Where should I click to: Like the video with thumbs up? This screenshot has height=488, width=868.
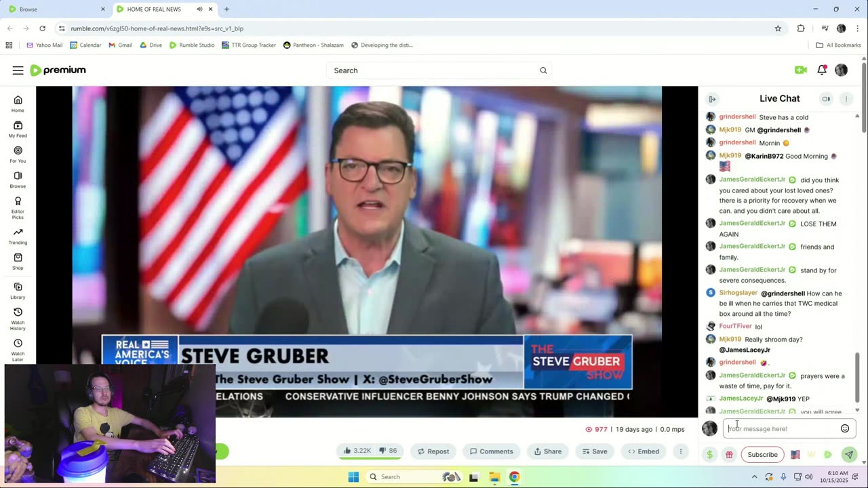click(x=357, y=451)
